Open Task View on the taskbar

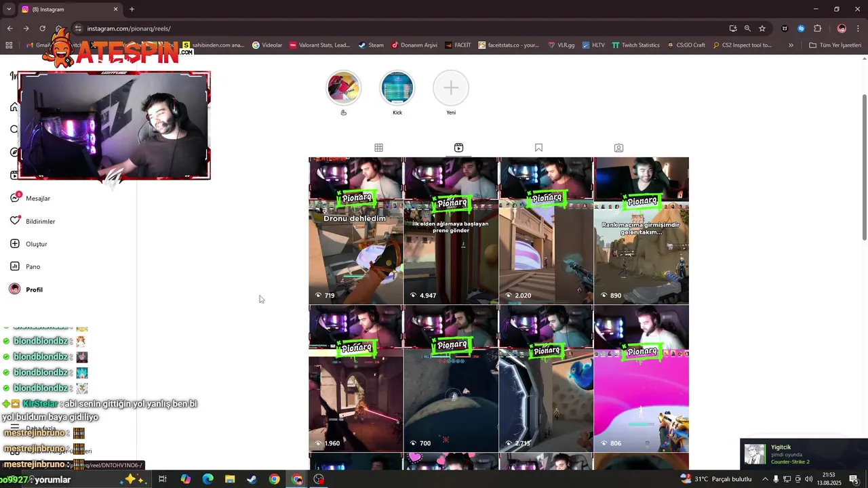[x=163, y=479]
